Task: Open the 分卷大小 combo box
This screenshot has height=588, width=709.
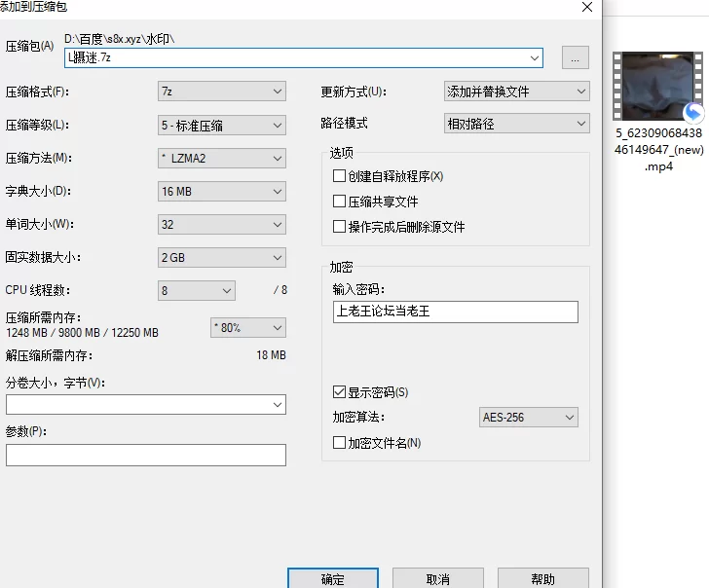Action: [146, 405]
